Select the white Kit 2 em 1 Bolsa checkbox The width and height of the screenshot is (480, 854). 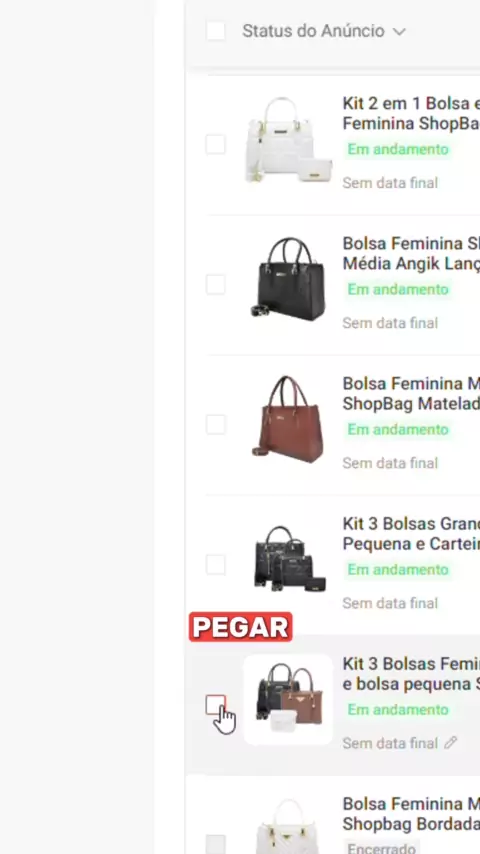(215, 144)
